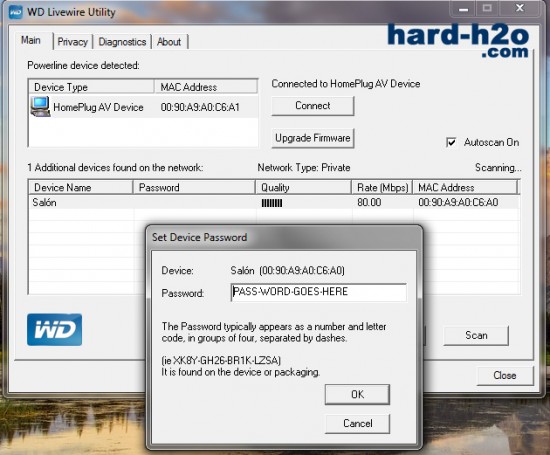The width and height of the screenshot is (550, 455).
Task: Select the Salón device row
Action: [x=274, y=202]
